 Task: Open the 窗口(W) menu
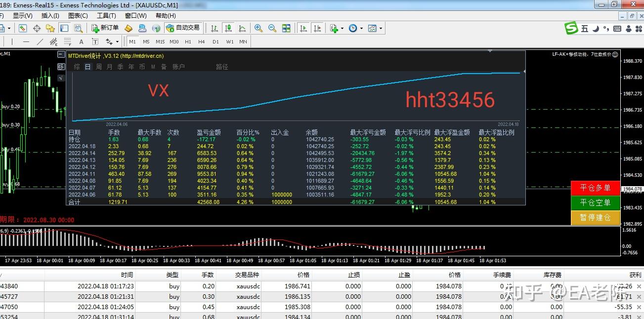(136, 15)
